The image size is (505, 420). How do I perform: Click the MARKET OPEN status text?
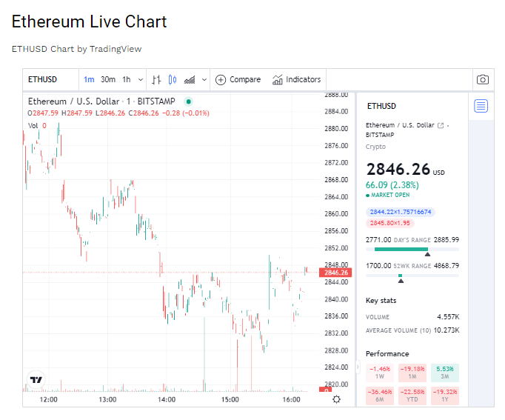coord(390,195)
